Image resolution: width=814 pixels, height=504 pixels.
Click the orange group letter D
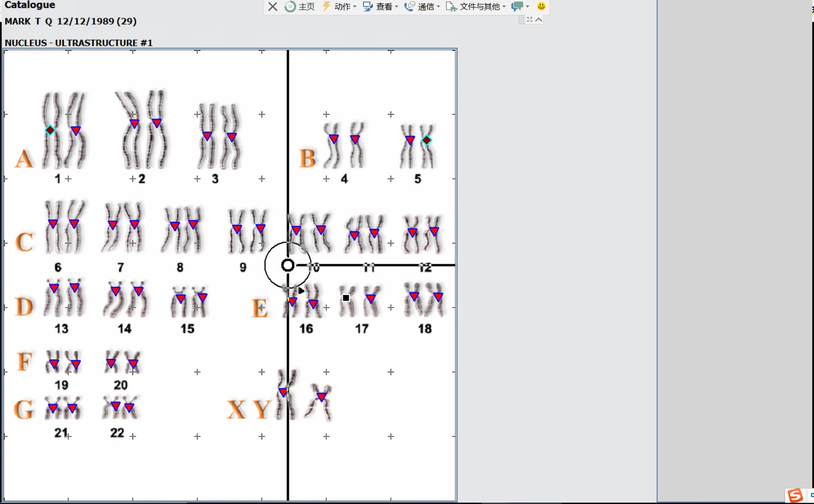coord(24,307)
